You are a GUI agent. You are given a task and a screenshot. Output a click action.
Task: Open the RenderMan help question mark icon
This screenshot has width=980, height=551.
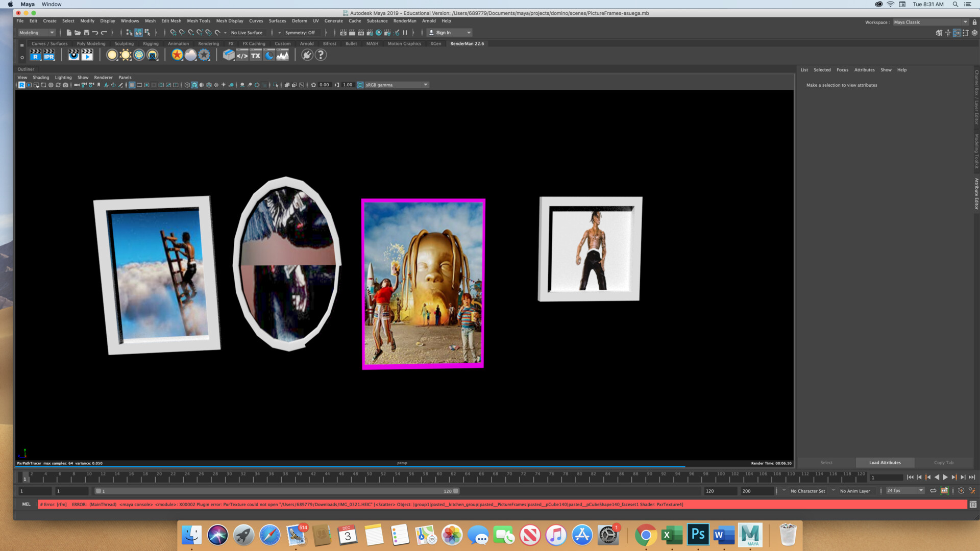coord(320,55)
